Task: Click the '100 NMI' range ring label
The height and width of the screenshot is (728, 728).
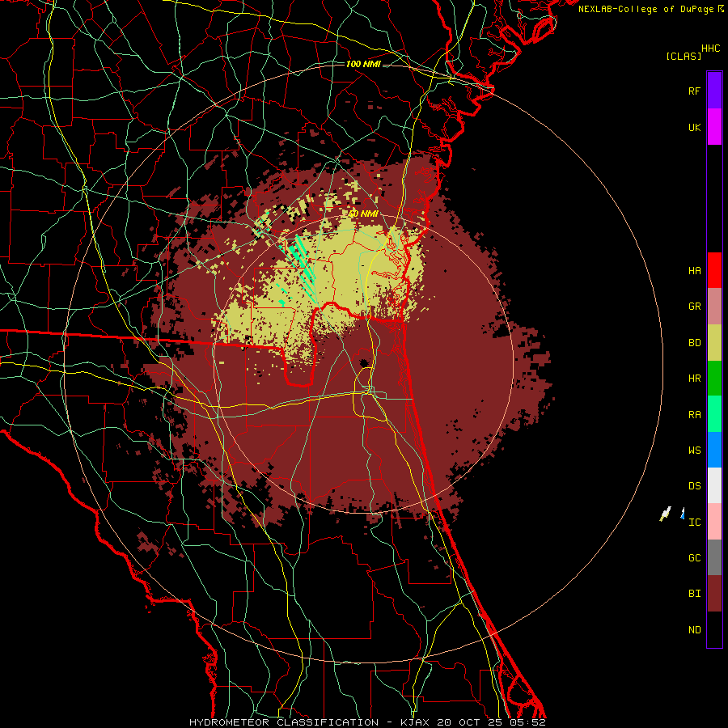Action: pyautogui.click(x=363, y=64)
